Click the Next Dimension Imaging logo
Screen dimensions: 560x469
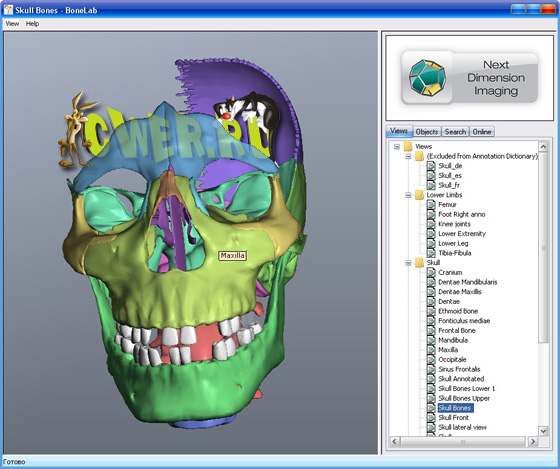pos(469,78)
